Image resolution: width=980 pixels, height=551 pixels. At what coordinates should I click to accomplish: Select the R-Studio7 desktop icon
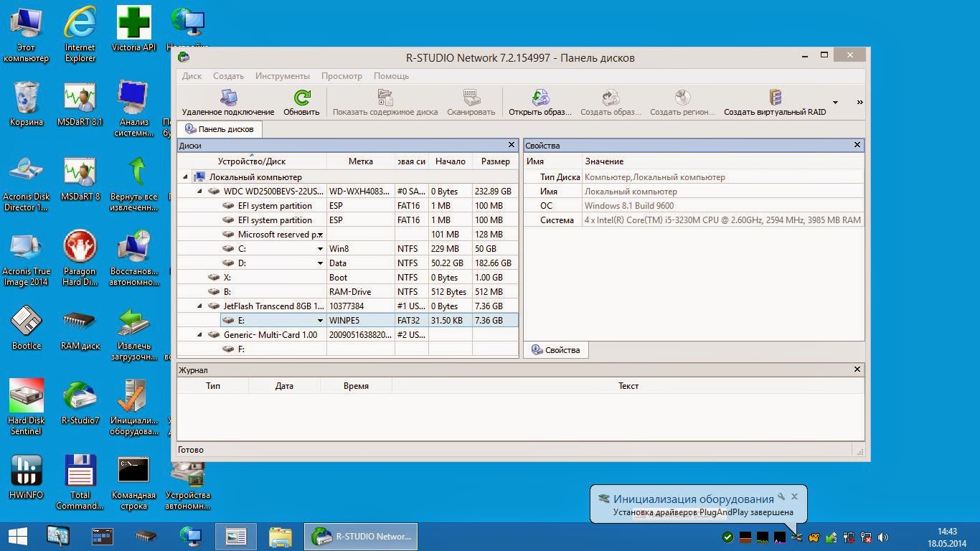pyautogui.click(x=80, y=402)
